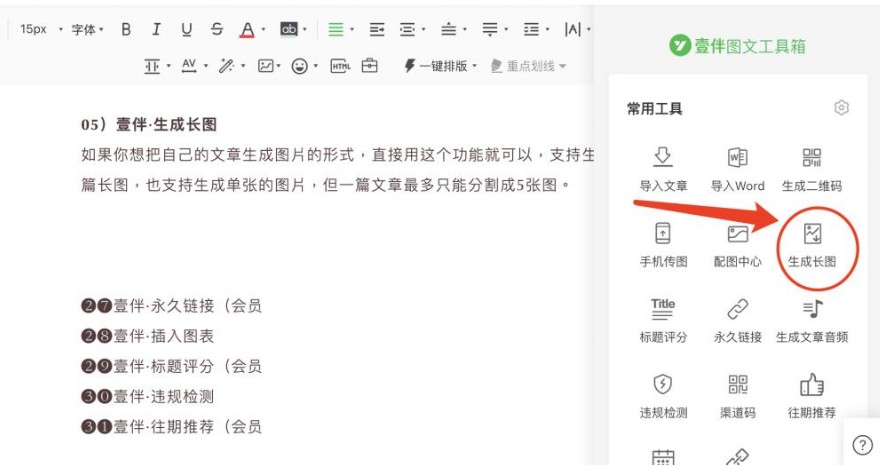Click the paragraph spacing after icon
The image size is (880, 466).
(489, 29)
